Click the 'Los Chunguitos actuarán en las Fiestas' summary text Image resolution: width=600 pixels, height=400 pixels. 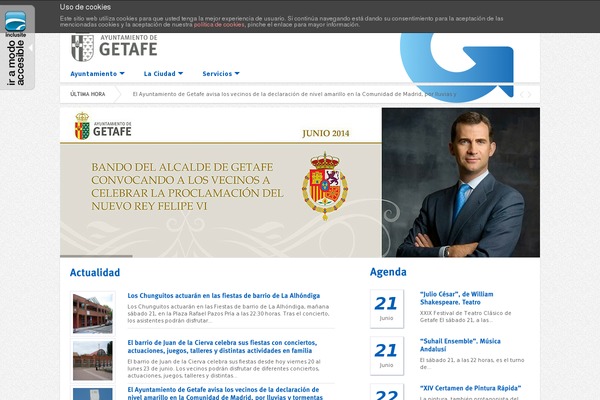228,313
